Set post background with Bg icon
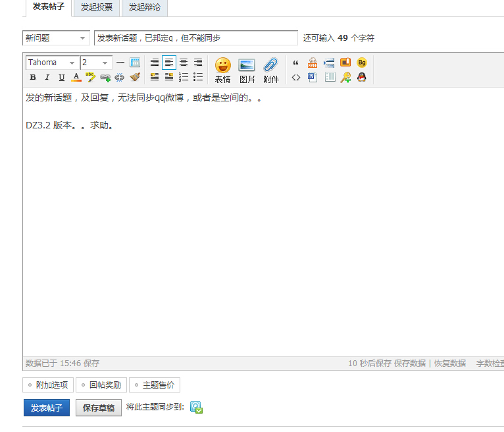Image resolution: width=504 pixels, height=432 pixels. [x=362, y=63]
